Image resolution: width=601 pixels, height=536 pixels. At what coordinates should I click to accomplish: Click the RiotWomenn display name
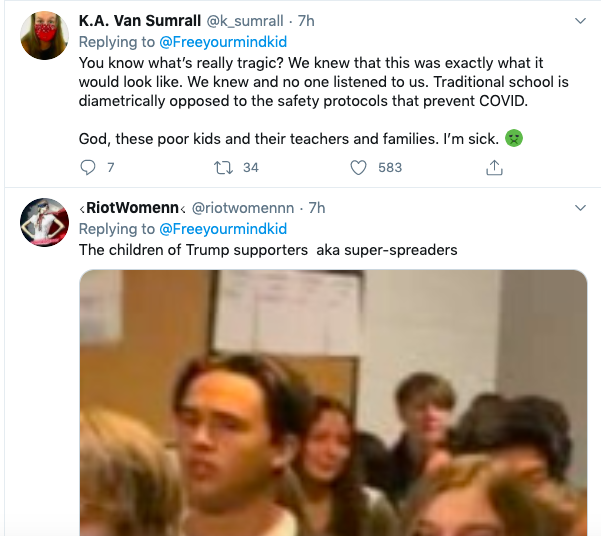coord(133,208)
